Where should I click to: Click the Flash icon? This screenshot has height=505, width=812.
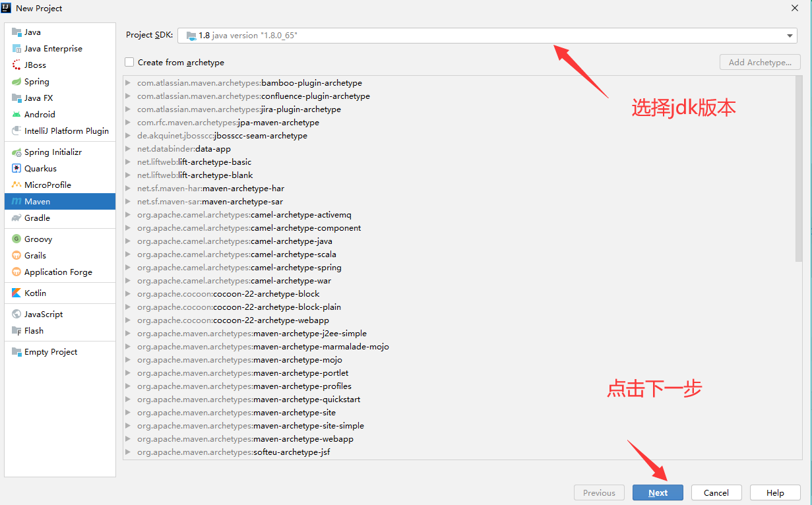click(16, 331)
